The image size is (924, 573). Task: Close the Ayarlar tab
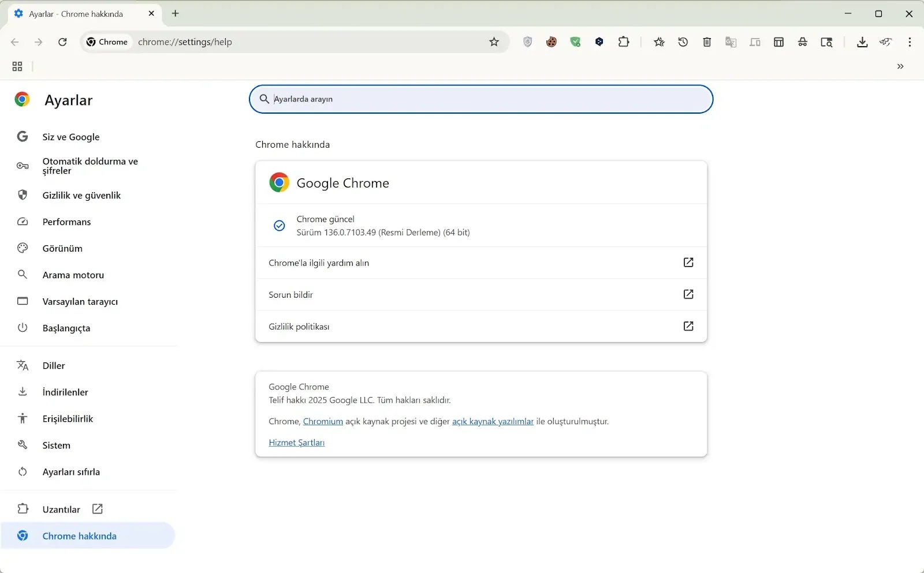click(151, 13)
